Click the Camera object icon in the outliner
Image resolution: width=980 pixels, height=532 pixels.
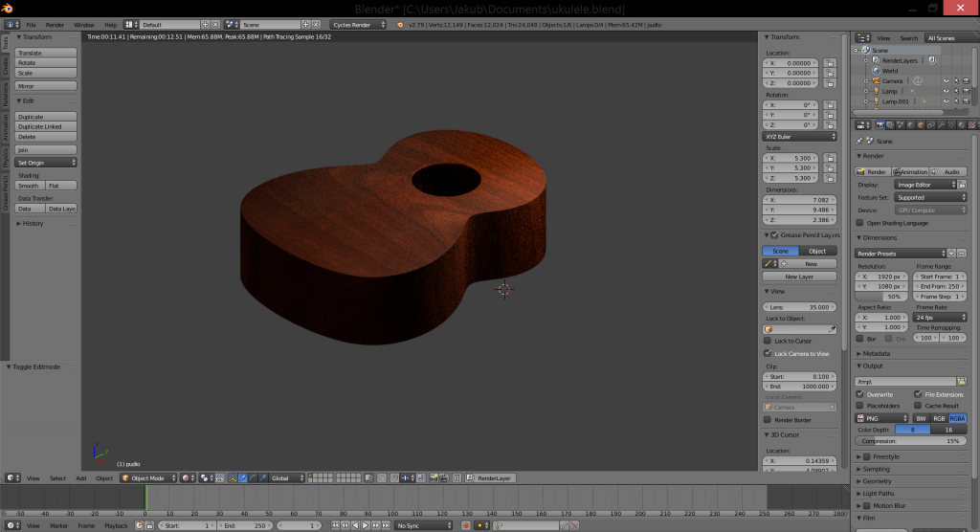point(877,80)
